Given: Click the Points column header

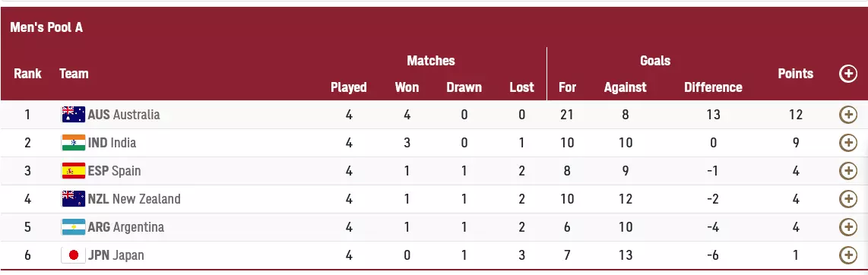Looking at the screenshot, I should tap(796, 74).
